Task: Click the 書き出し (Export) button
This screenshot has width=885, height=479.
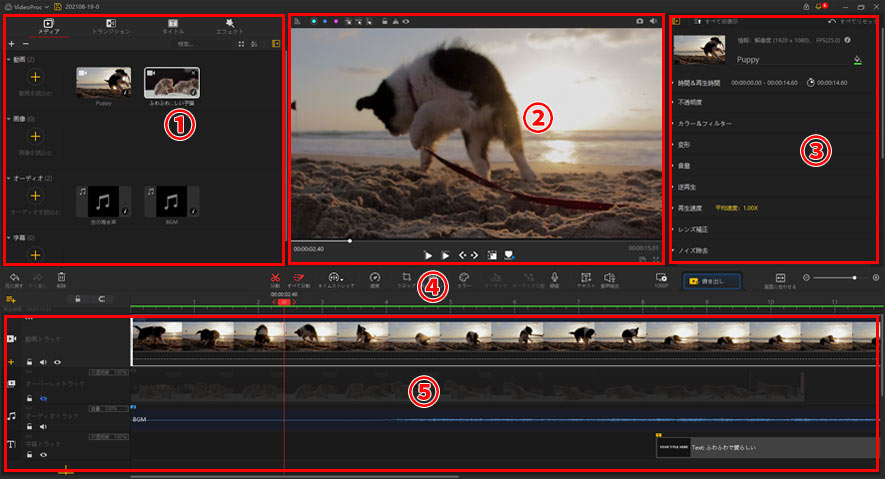Action: point(712,281)
